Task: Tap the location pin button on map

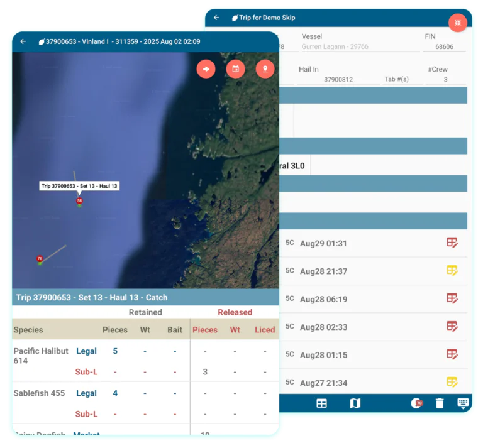Action: pyautogui.click(x=265, y=68)
